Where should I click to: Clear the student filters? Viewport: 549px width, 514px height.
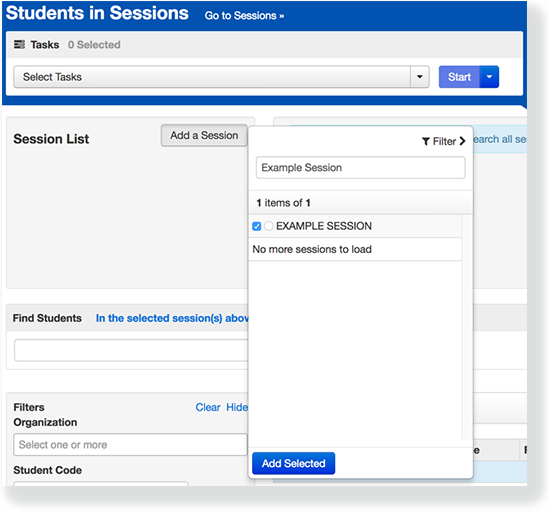coord(208,407)
